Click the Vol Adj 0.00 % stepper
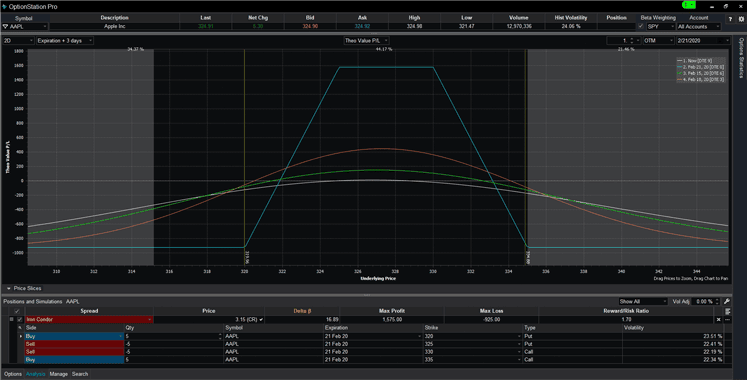This screenshot has width=747, height=380. click(x=717, y=301)
